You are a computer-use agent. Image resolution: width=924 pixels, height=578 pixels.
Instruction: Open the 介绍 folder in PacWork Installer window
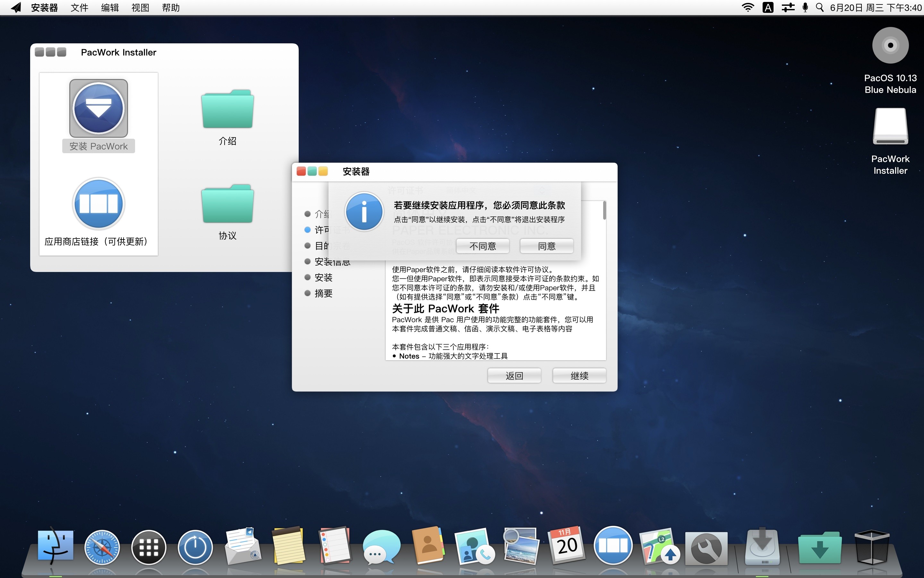(227, 109)
